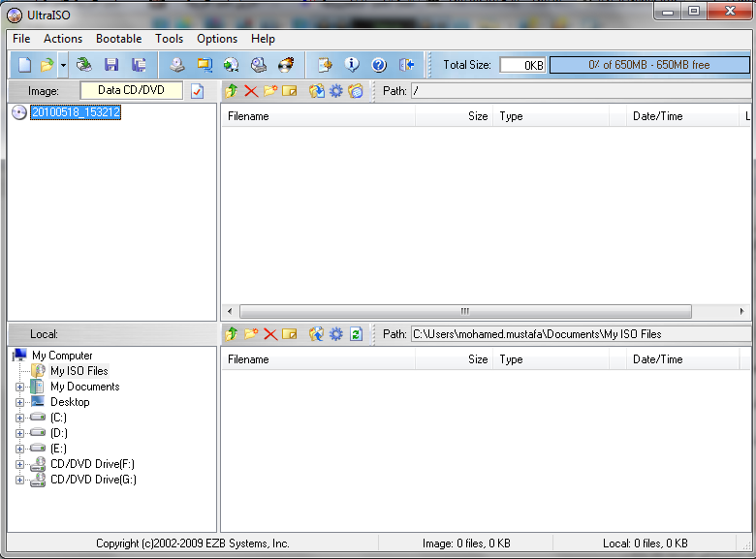Viewport: 756px width, 559px height.
Task: Click the Register/Order Now toolbar icon
Action: [325, 65]
